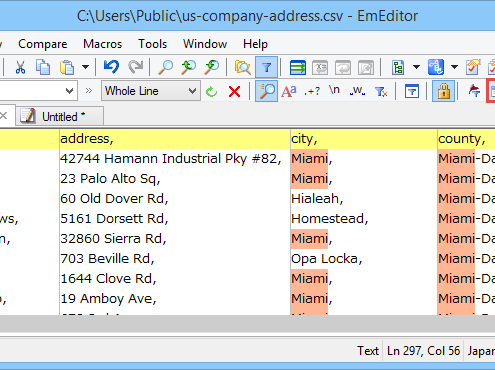The image size is (495, 370).
Task: Click the city column header
Action: pyautogui.click(x=364, y=139)
